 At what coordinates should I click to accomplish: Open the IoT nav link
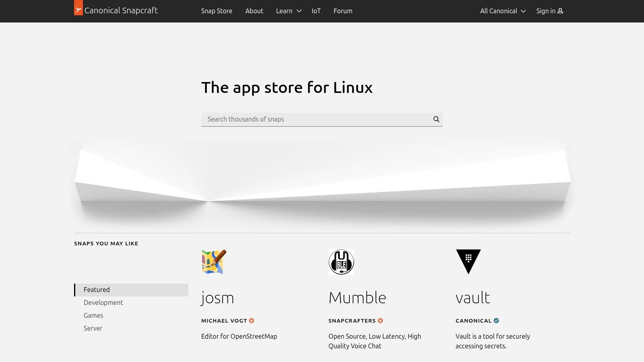(x=316, y=11)
